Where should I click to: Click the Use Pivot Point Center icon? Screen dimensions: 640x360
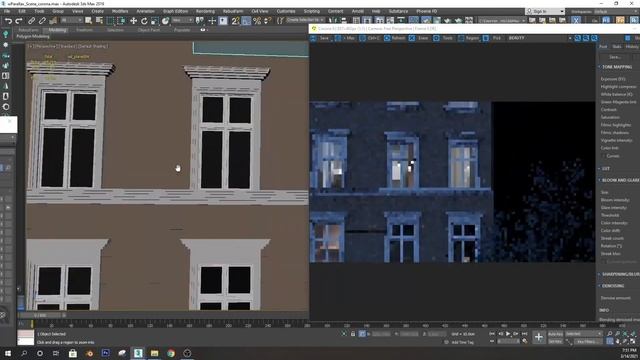[200, 20]
